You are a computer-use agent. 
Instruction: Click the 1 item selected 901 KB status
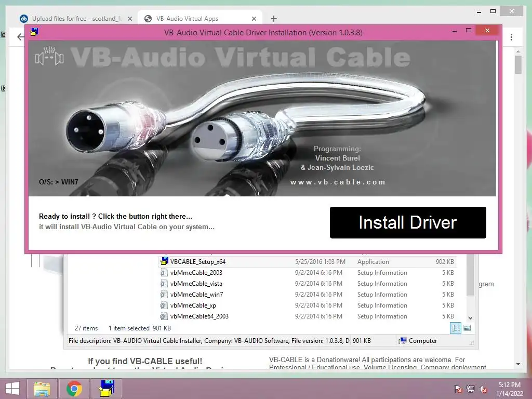click(x=139, y=328)
